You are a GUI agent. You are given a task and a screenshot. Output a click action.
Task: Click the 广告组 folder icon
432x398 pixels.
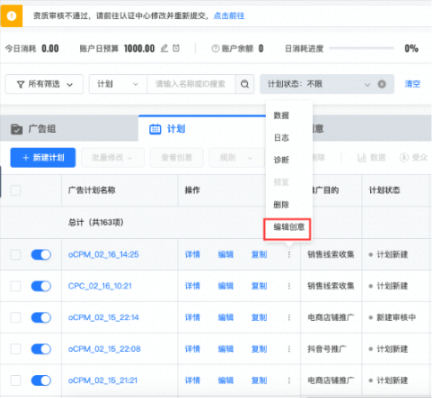[16, 129]
